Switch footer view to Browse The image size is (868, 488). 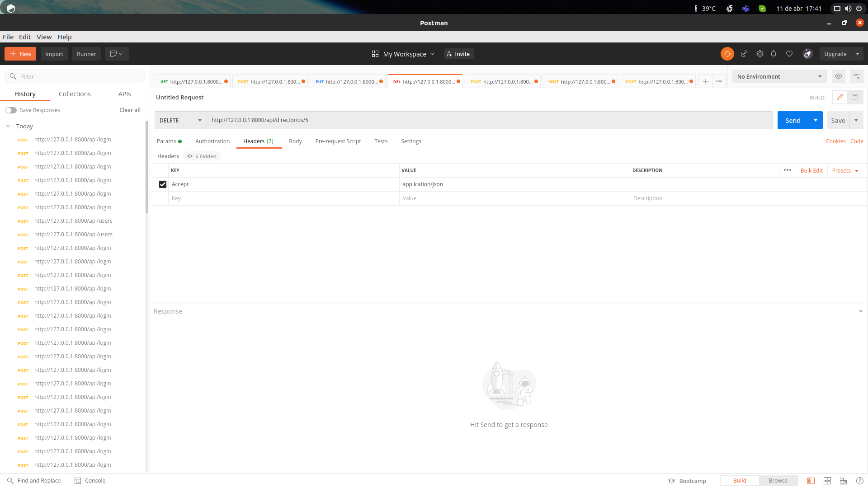778,480
